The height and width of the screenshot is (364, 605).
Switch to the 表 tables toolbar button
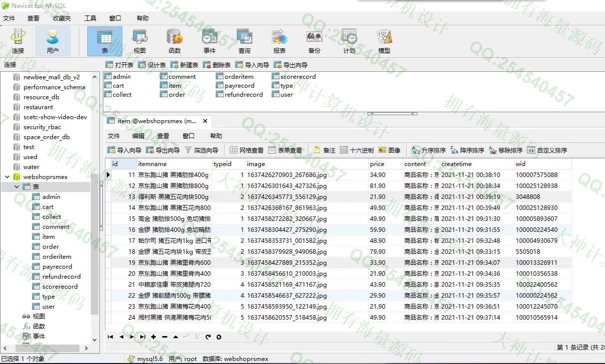105,41
